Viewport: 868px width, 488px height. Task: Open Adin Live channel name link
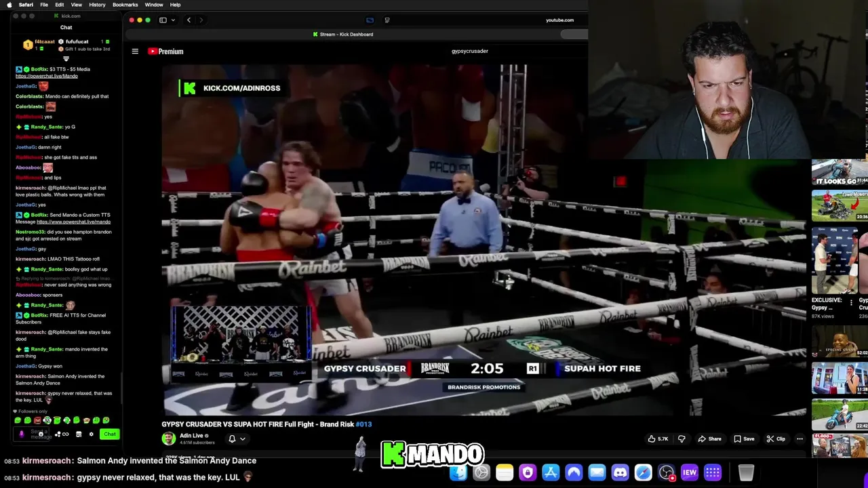pos(191,436)
